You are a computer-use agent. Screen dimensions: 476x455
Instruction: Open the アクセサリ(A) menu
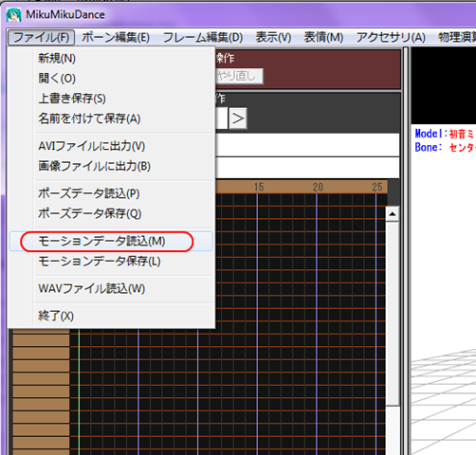[x=391, y=38]
